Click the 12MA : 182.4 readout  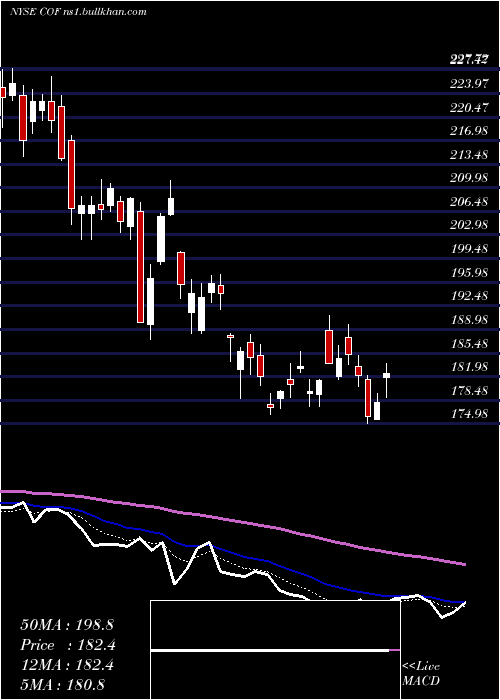67,665
